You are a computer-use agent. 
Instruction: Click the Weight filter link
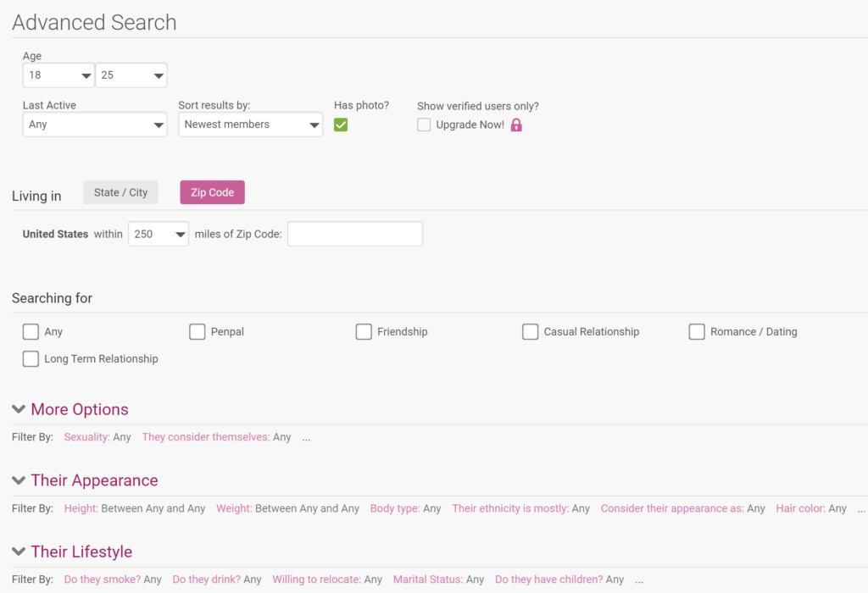234,508
